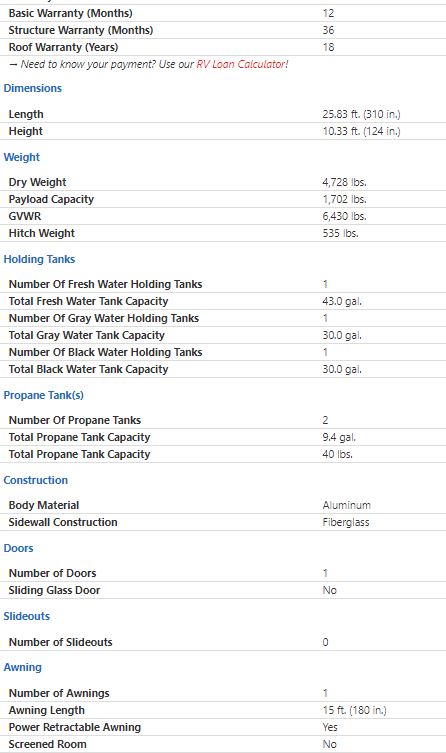Click the Dry Weight row label
Image resolution: width=446 pixels, height=753 pixels.
click(x=37, y=182)
